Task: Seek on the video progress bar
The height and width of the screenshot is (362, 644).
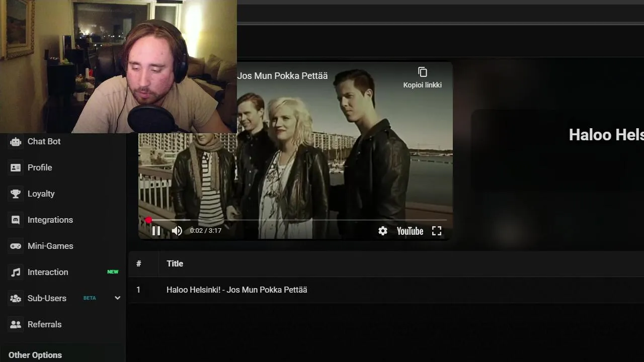Action: coord(297,220)
